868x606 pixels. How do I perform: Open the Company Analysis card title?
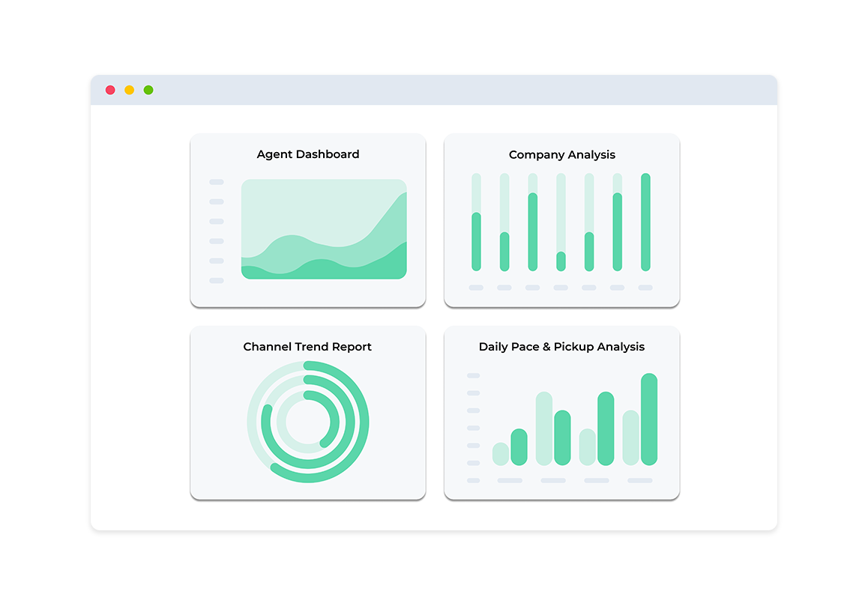point(562,154)
